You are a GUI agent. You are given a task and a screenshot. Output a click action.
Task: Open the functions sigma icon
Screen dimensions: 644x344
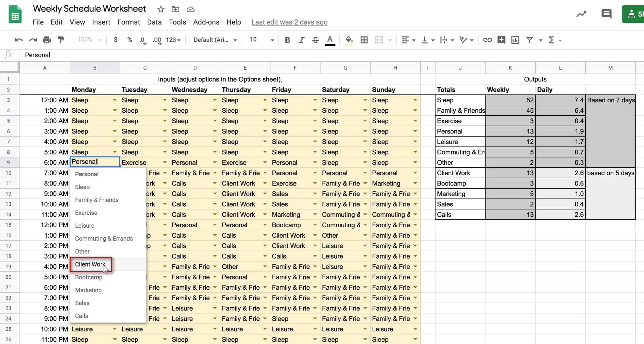coord(551,40)
